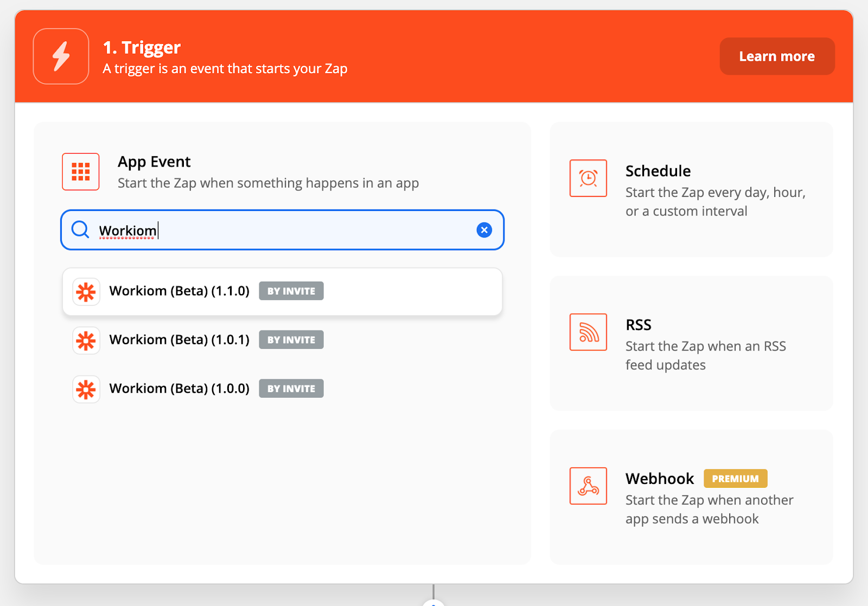Click the RSS feed icon
This screenshot has height=606, width=868.
pyautogui.click(x=588, y=332)
